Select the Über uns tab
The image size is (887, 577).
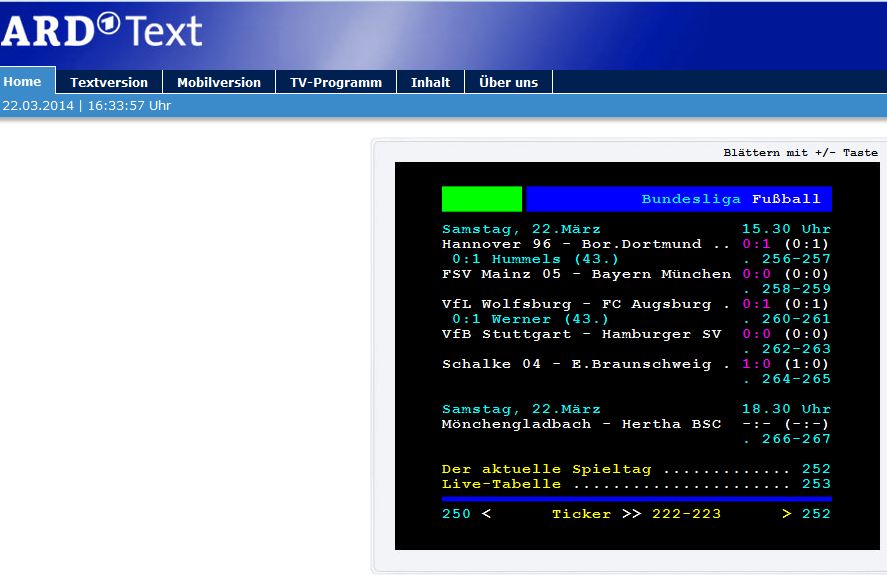[x=508, y=82]
